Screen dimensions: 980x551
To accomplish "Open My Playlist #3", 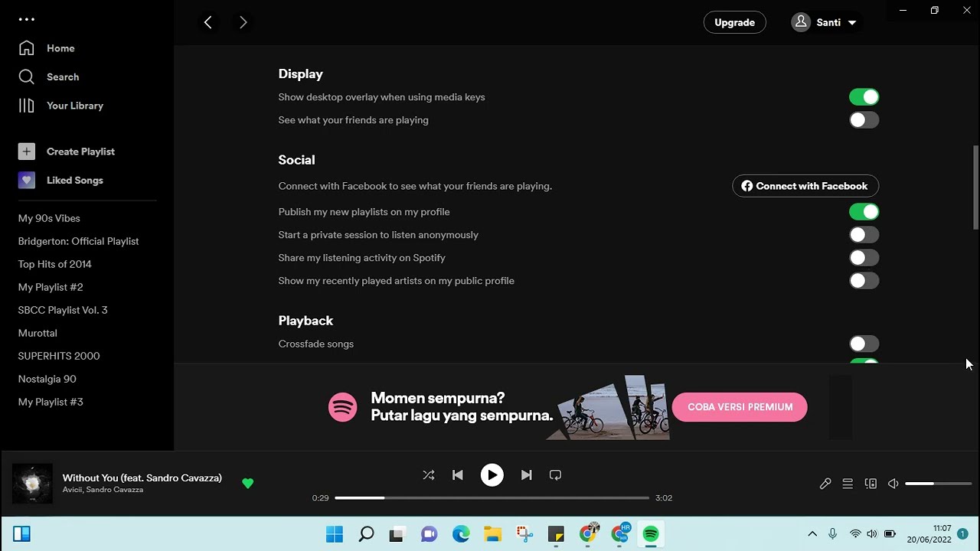I will tap(51, 402).
